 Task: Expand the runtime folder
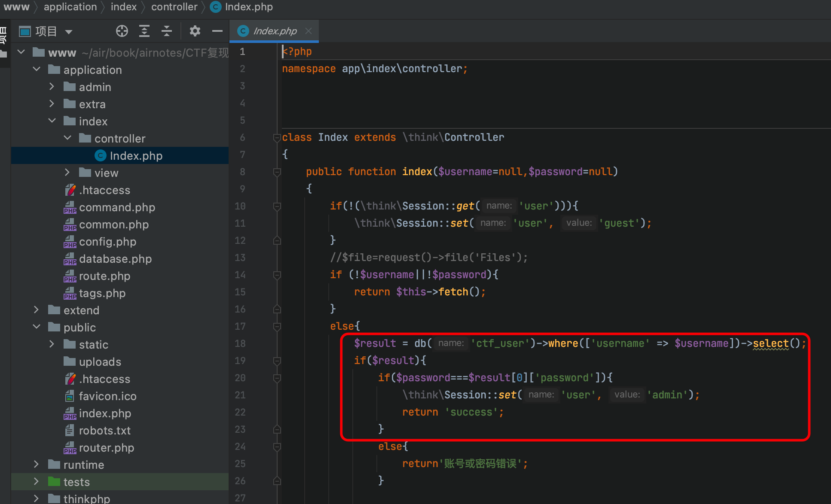[x=37, y=465]
